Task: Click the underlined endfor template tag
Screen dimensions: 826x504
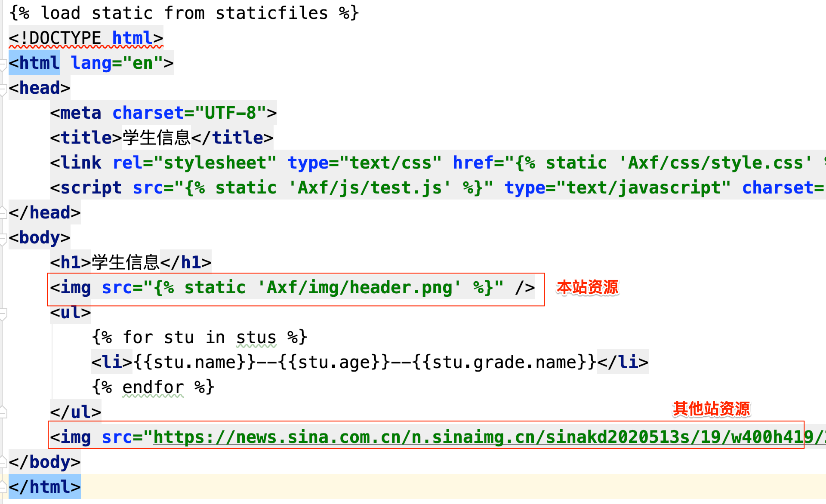Action: (153, 387)
